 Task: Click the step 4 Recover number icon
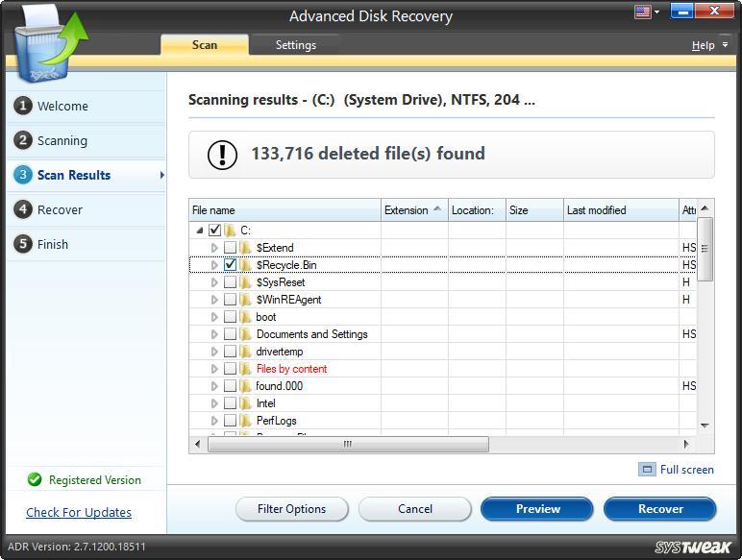click(x=23, y=209)
